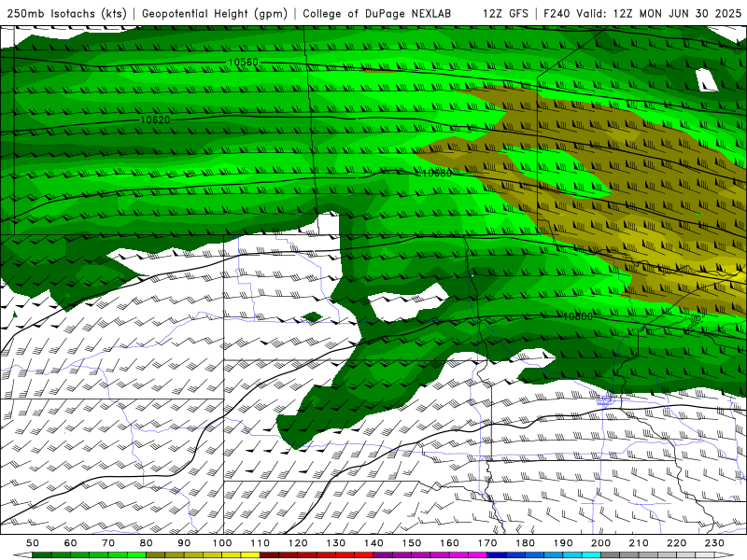Screen dimensions: 747x560
Task: Click the '250mb Isotachs (kts)' title text
Action: pyautogui.click(x=66, y=13)
